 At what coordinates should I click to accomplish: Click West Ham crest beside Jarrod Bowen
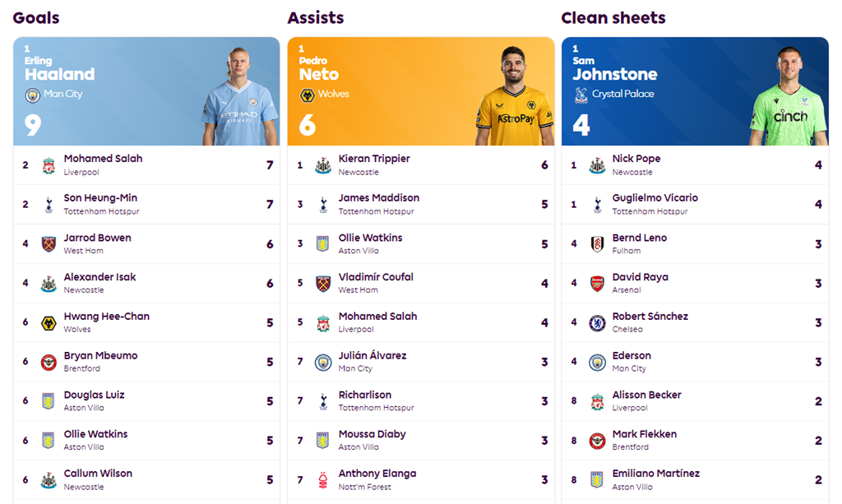pos(49,244)
